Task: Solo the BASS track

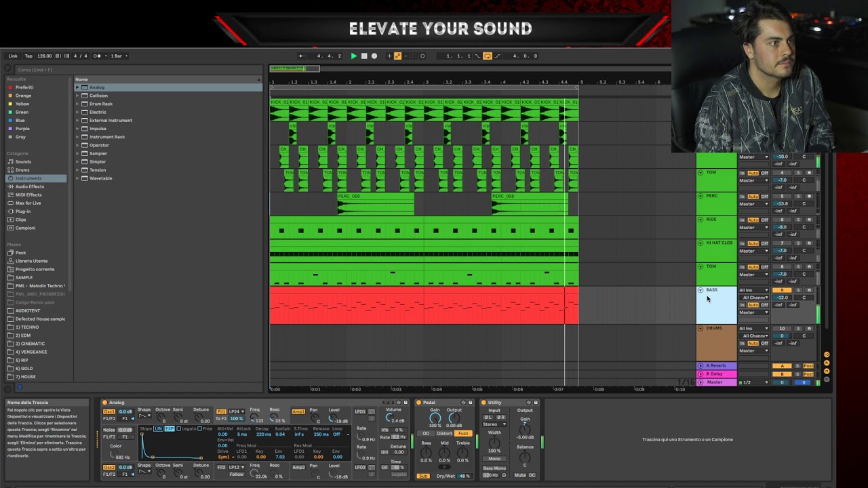Action: 798,290
